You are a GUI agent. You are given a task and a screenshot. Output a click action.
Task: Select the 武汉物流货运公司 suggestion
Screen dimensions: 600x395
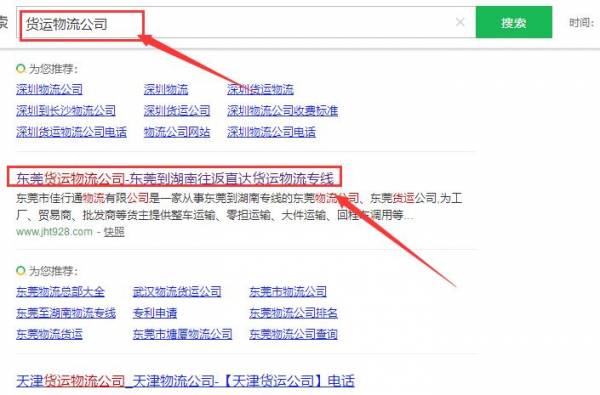[x=177, y=292]
